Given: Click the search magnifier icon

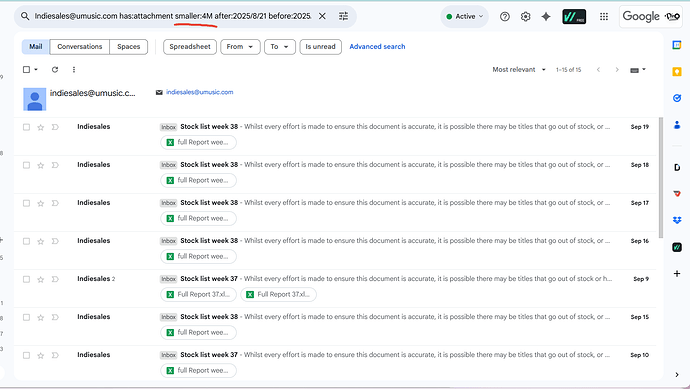Looking at the screenshot, I should pos(25,16).
